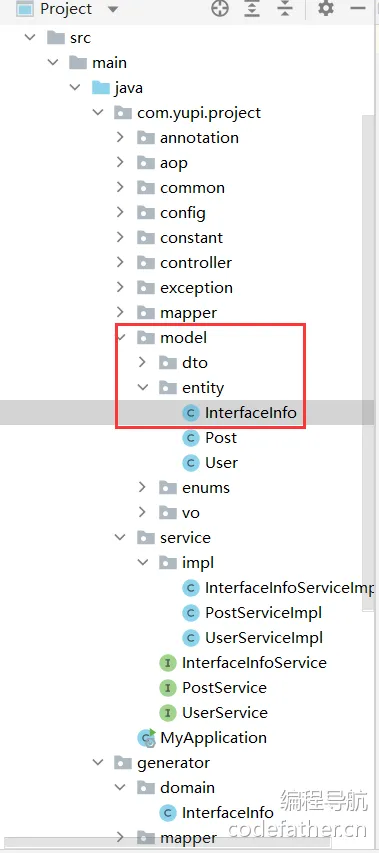Open the Project panel settings gear
Screen dimensions: 379x853
click(x=326, y=9)
